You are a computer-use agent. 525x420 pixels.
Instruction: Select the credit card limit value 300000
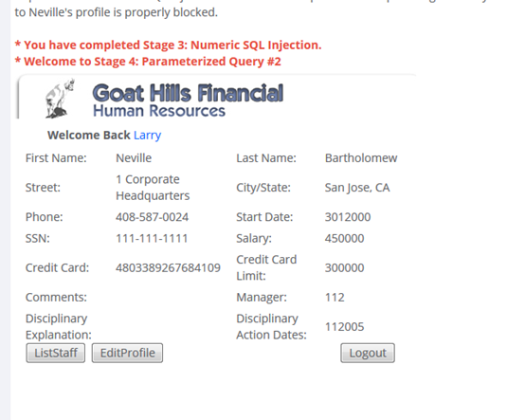click(x=344, y=267)
